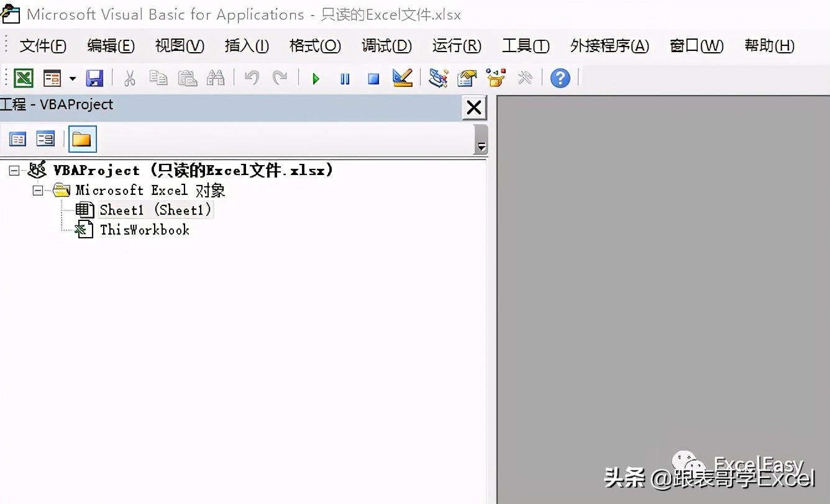This screenshot has height=504, width=830.
Task: Open the 文件(F) menu
Action: point(43,46)
